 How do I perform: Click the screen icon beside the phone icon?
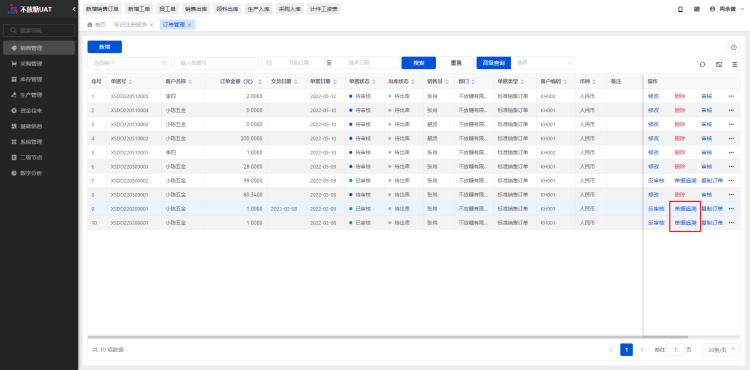point(697,9)
